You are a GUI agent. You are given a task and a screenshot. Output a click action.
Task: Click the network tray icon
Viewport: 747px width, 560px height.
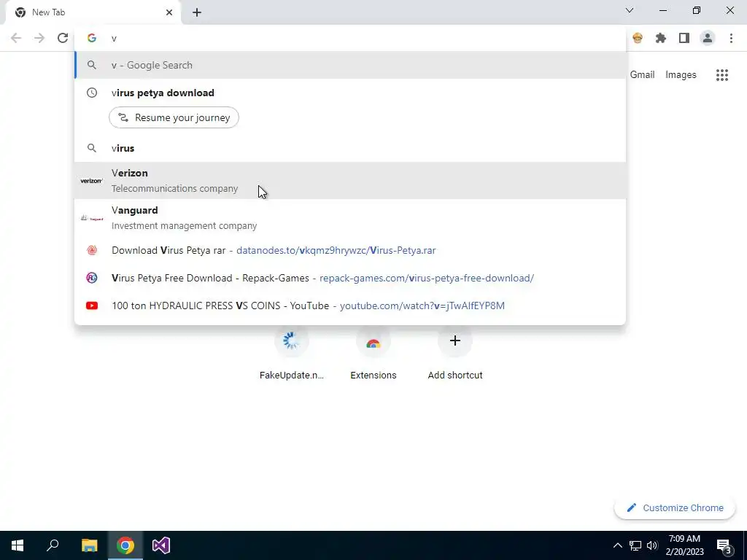tap(635, 545)
